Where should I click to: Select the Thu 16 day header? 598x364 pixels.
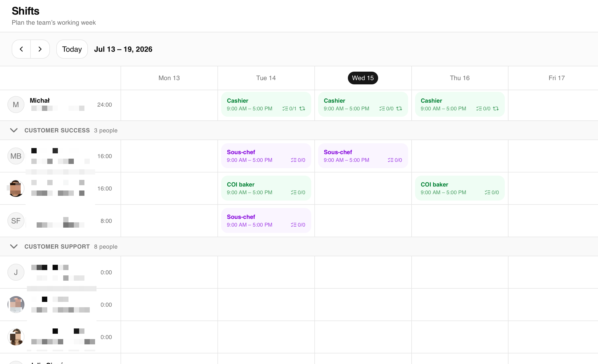pos(460,78)
